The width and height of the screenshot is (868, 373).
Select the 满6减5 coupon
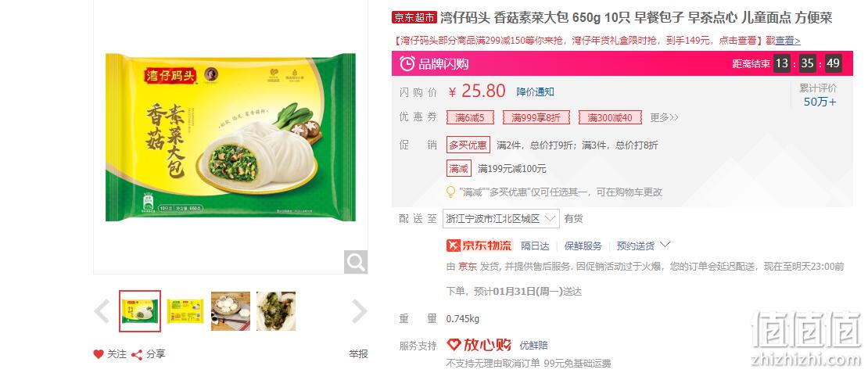(469, 117)
